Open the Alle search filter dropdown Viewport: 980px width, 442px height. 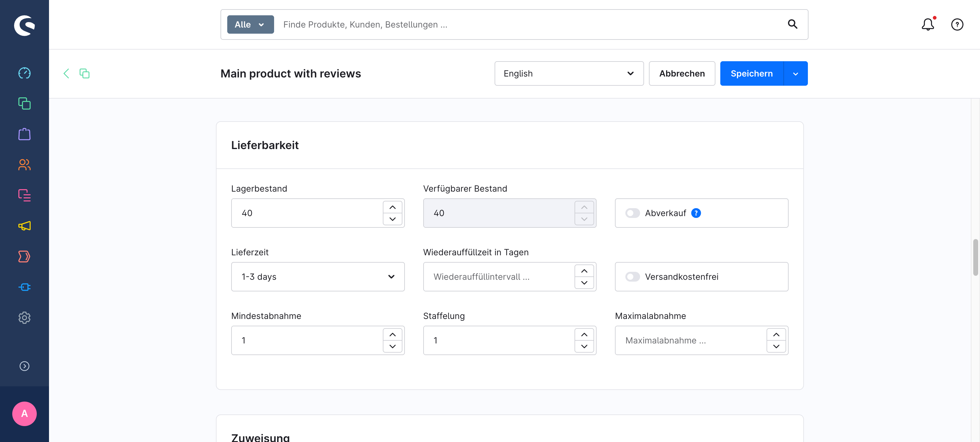[x=250, y=25]
